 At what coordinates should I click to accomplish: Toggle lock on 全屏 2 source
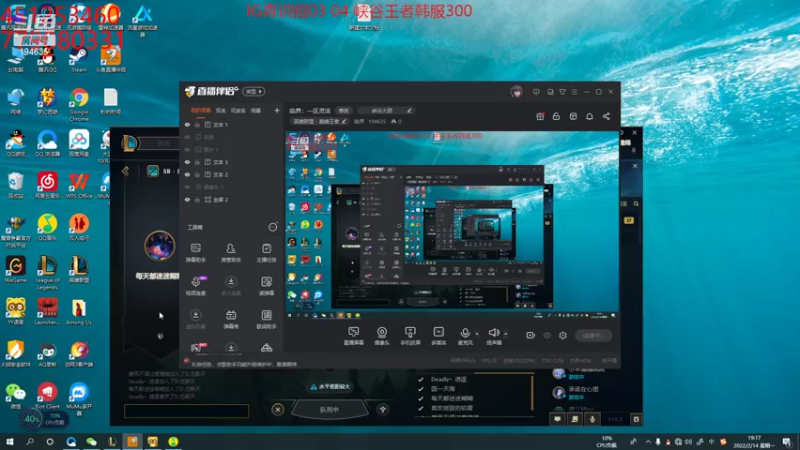click(x=197, y=199)
